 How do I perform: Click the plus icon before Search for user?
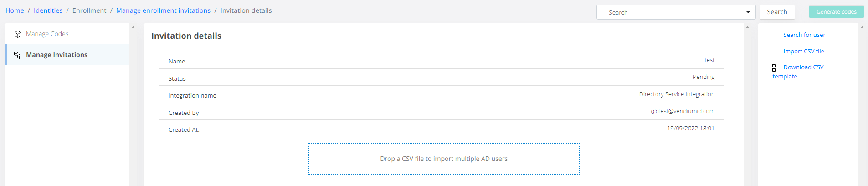(776, 36)
